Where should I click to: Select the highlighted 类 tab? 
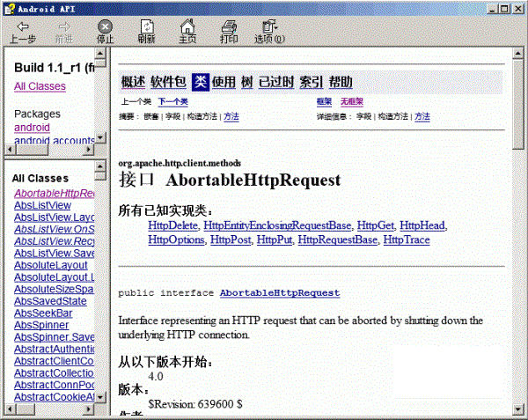201,82
